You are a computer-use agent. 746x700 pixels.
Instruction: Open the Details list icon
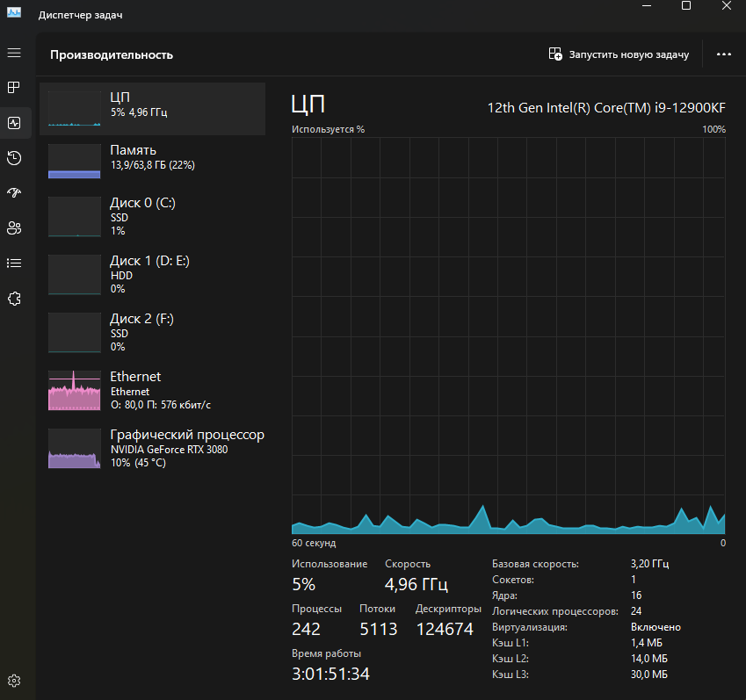pyautogui.click(x=14, y=263)
